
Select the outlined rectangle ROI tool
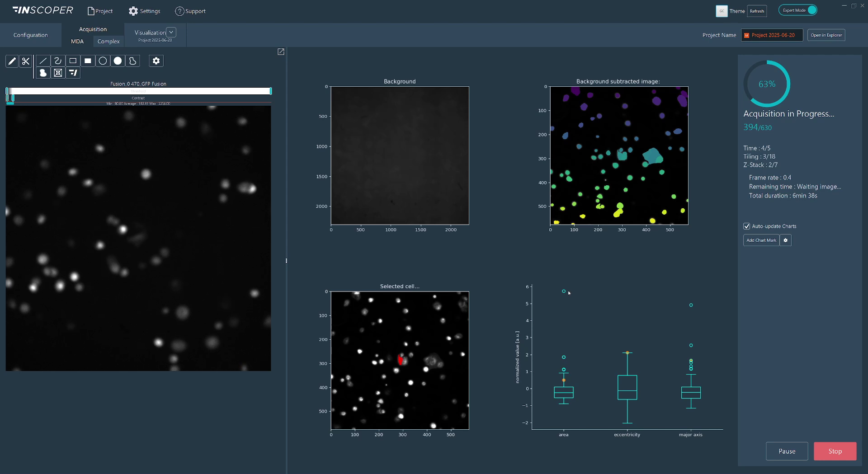73,61
